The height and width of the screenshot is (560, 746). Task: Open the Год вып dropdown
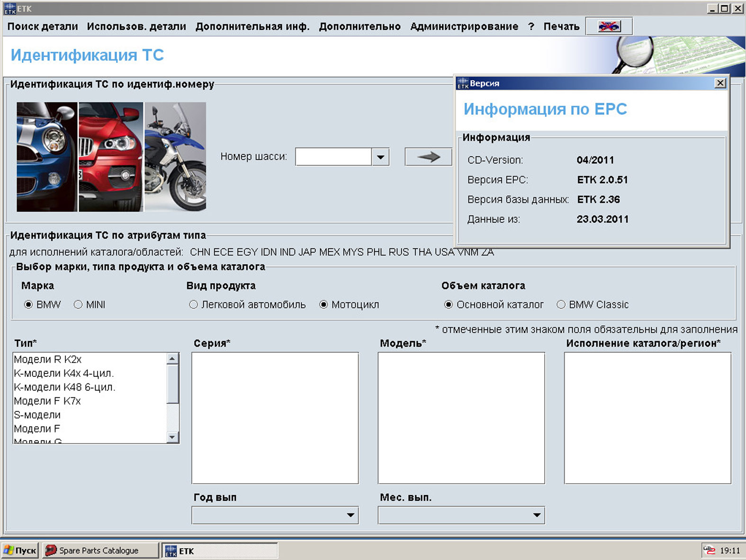pyautogui.click(x=351, y=515)
